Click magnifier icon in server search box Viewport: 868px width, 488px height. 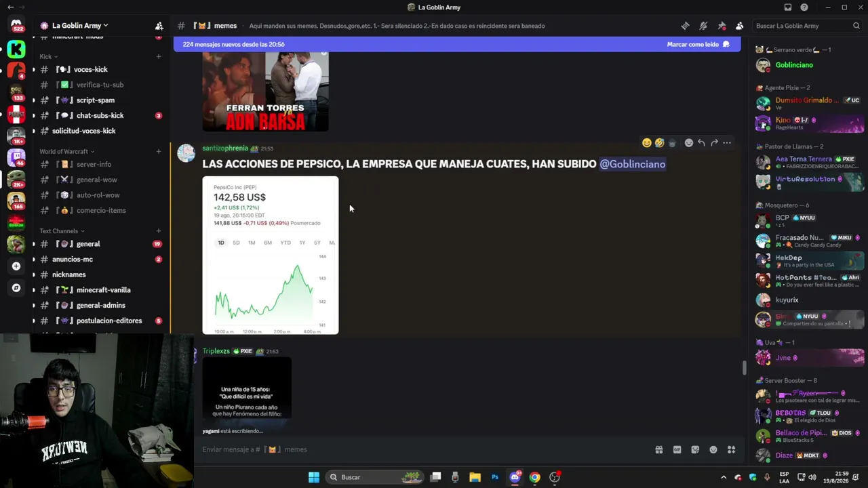pyautogui.click(x=856, y=26)
